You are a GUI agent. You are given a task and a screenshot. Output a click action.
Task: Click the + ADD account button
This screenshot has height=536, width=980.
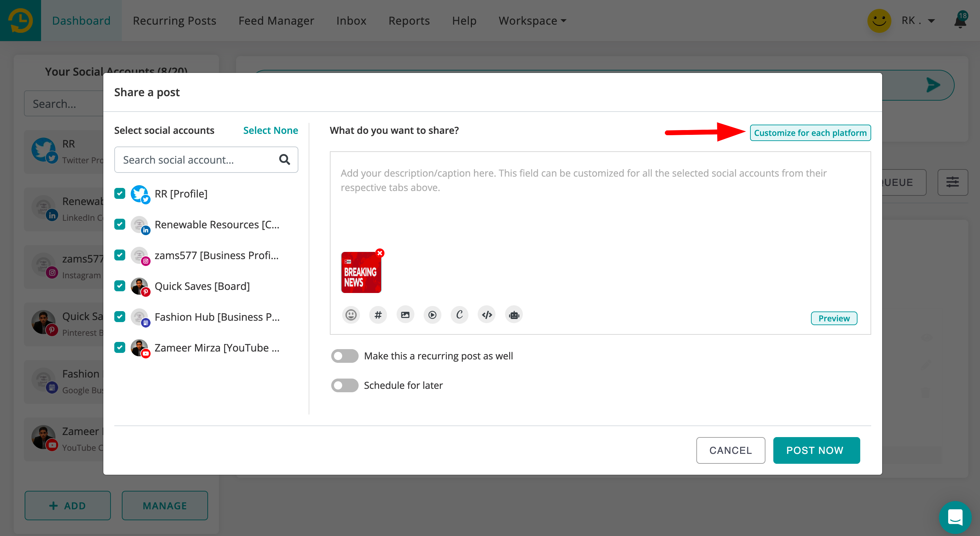pyautogui.click(x=68, y=506)
